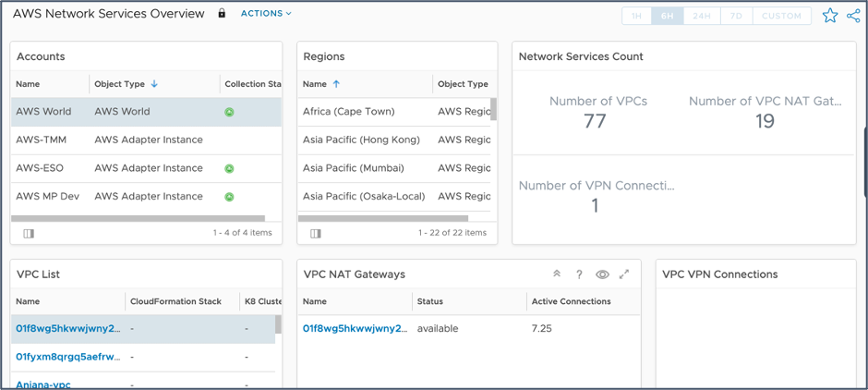
Task: Select the AWS-ESO account row
Action: (x=139, y=168)
